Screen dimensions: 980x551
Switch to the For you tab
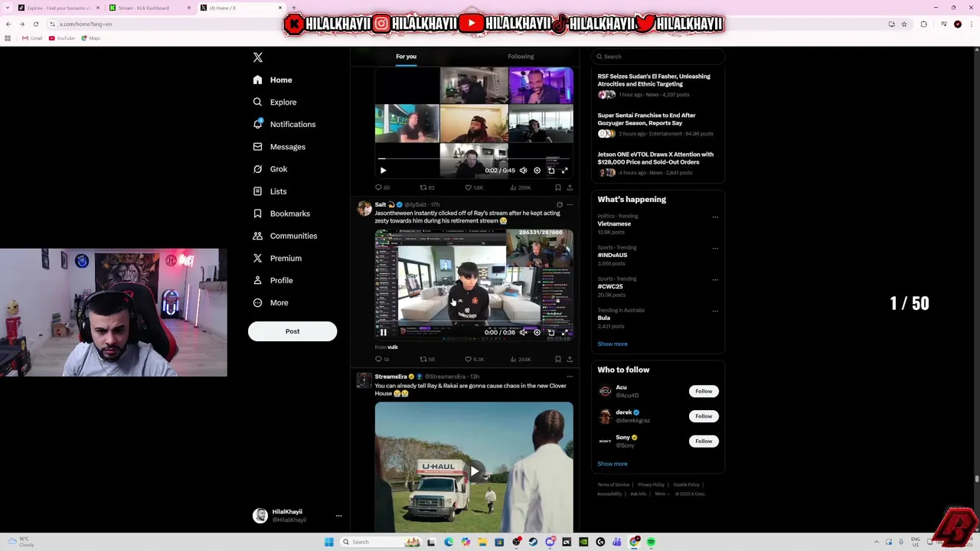pos(406,57)
